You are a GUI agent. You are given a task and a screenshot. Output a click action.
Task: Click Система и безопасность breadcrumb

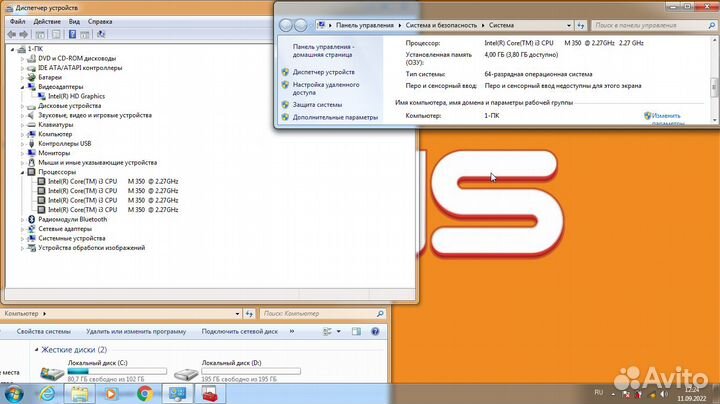[x=441, y=25]
